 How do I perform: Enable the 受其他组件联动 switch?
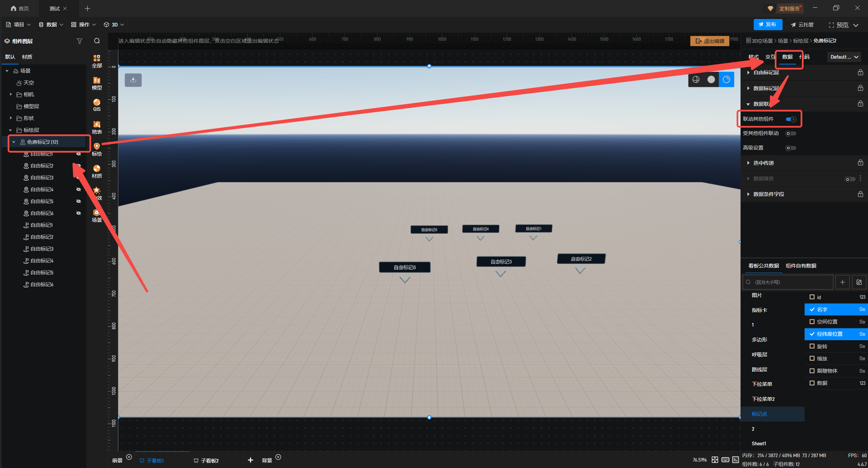tap(791, 134)
